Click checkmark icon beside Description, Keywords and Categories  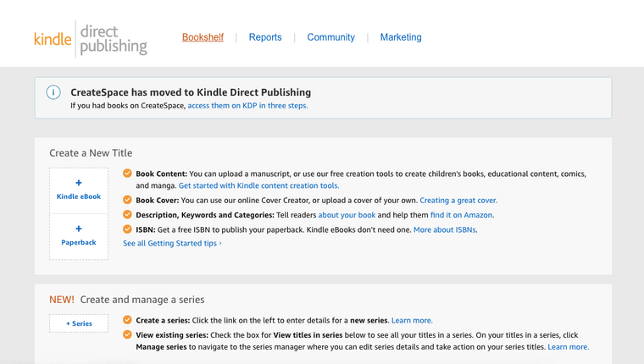(127, 215)
